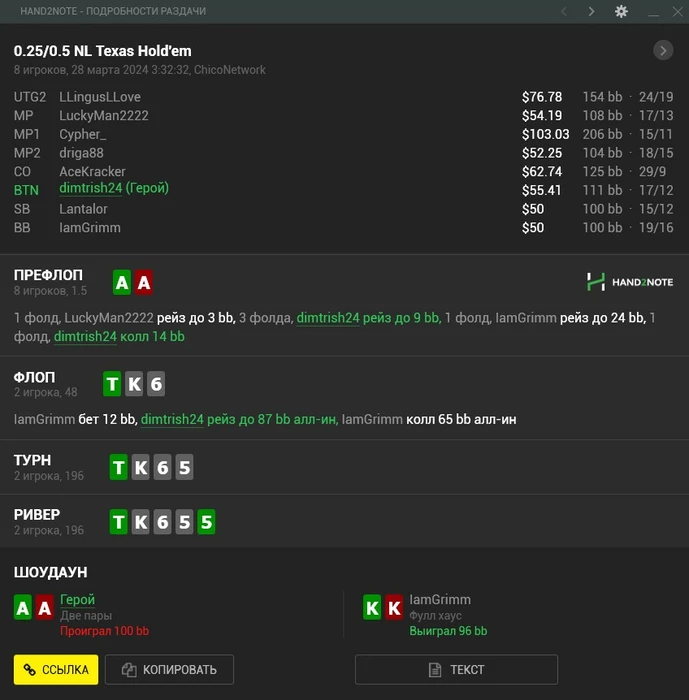Click the green Ace preflop card
689x700 pixels.
click(122, 282)
